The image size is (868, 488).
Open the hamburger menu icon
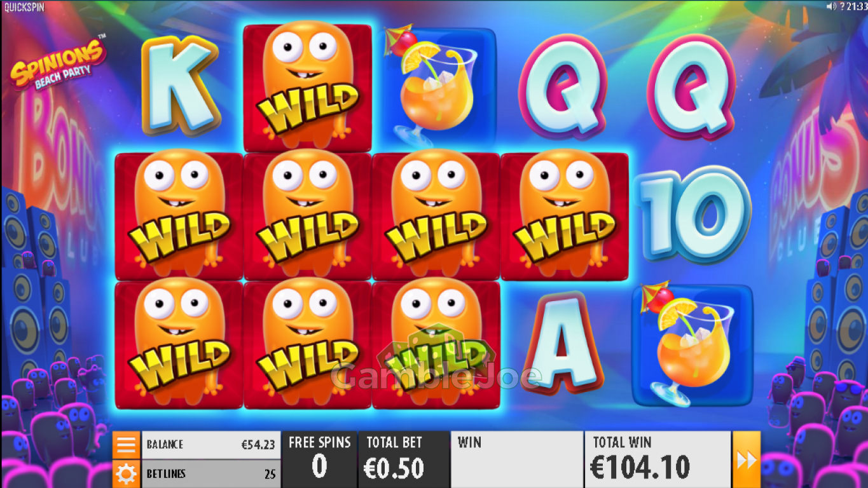pos(126,445)
